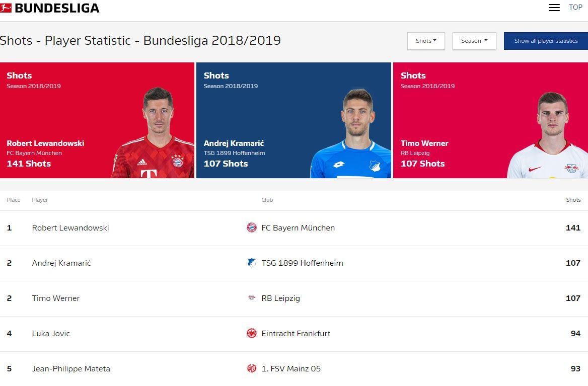Image resolution: width=588 pixels, height=386 pixels.
Task: Click the Eintracht Frankfurt club crest
Action: [x=251, y=333]
